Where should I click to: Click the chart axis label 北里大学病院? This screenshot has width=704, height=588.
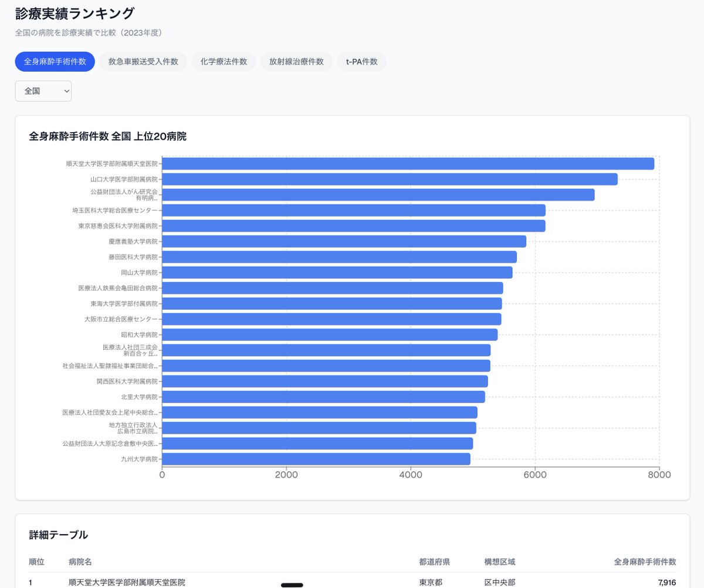click(140, 397)
